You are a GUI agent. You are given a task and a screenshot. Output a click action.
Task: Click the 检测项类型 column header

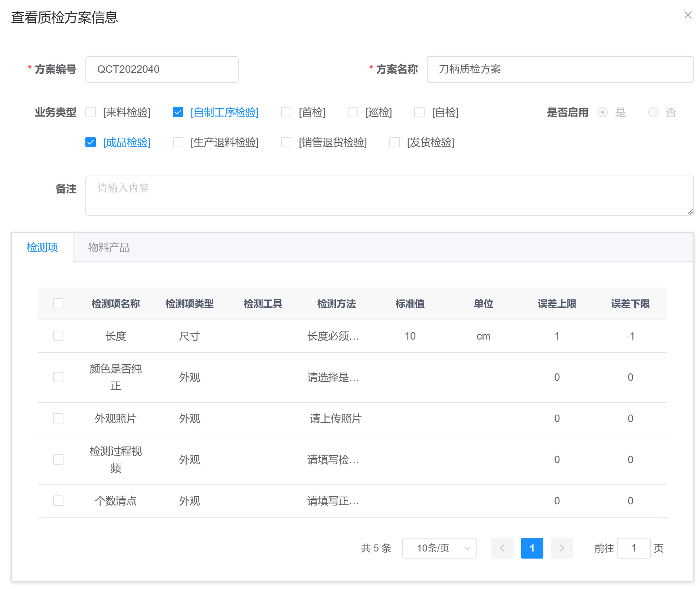click(189, 304)
